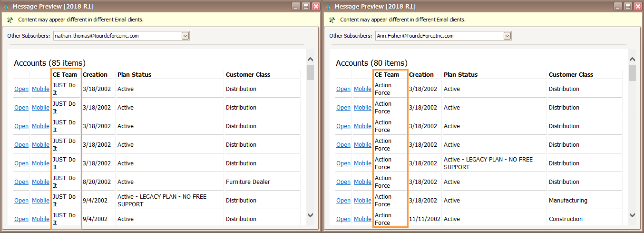Click Mobile in right window's LEGACY PLAN row
Viewport: 644px width, 233px height.
363,163
